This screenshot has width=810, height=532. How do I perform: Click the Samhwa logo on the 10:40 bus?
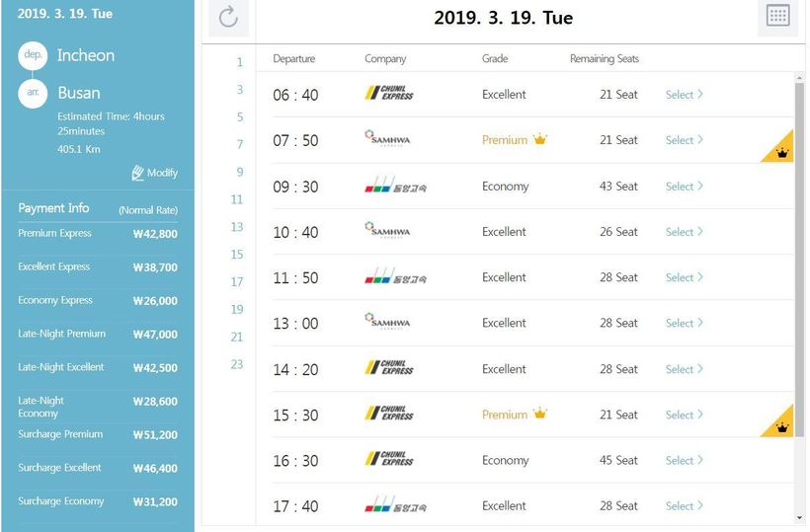click(x=387, y=231)
